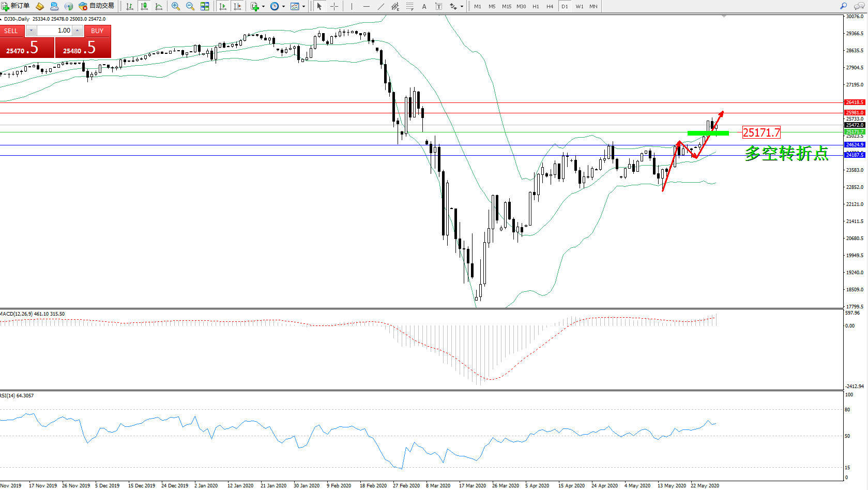This screenshot has height=490, width=868.
Task: Zoom in on the chart
Action: pos(176,6)
